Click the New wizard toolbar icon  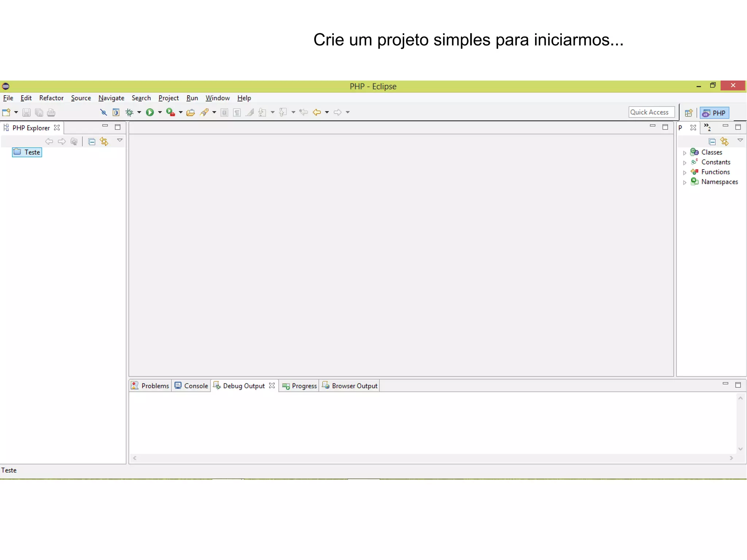(6, 112)
